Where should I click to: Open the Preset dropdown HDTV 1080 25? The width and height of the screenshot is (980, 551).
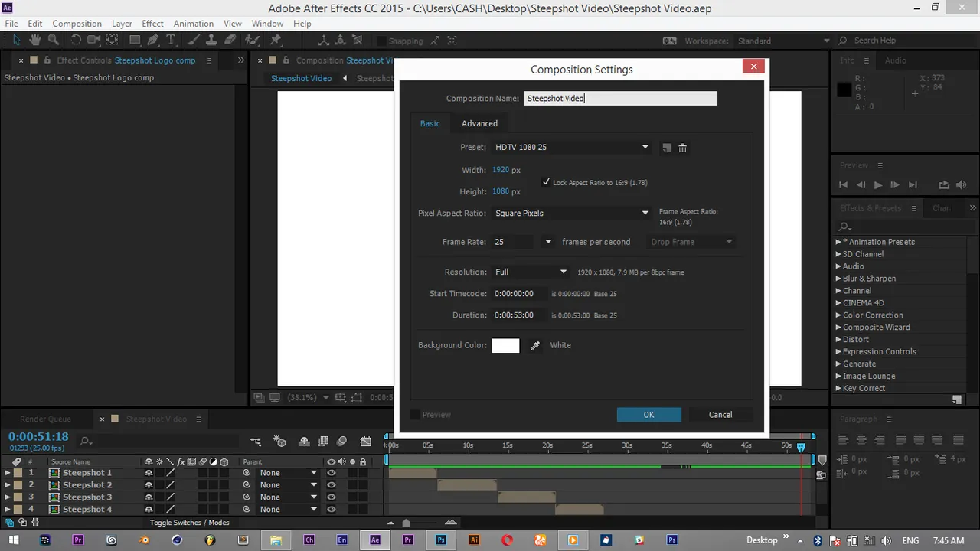coord(571,147)
